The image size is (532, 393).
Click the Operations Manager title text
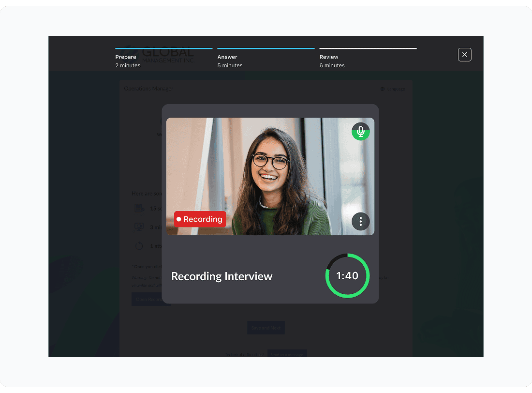pos(148,89)
